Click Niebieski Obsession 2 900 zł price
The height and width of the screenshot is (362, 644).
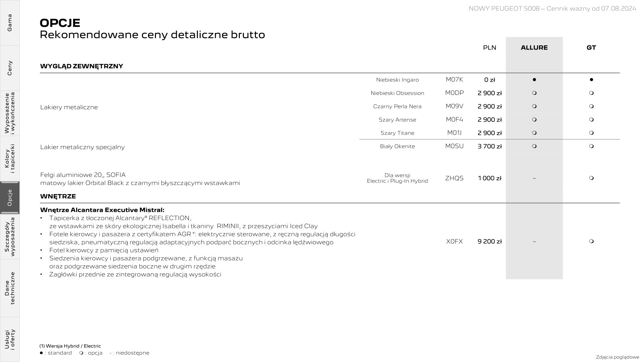pos(490,93)
